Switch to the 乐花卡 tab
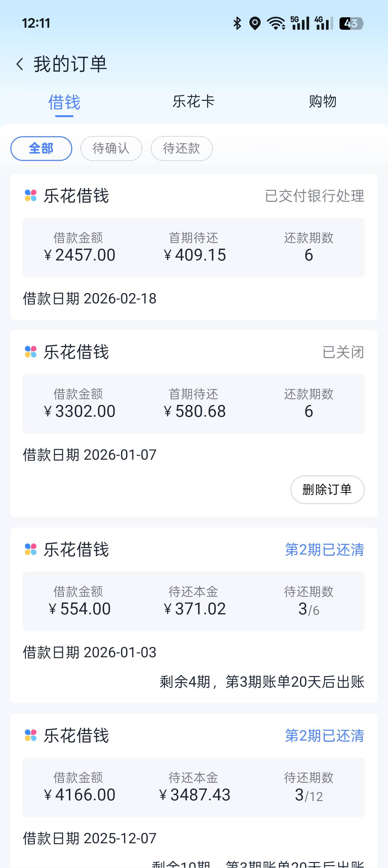 [x=194, y=101]
